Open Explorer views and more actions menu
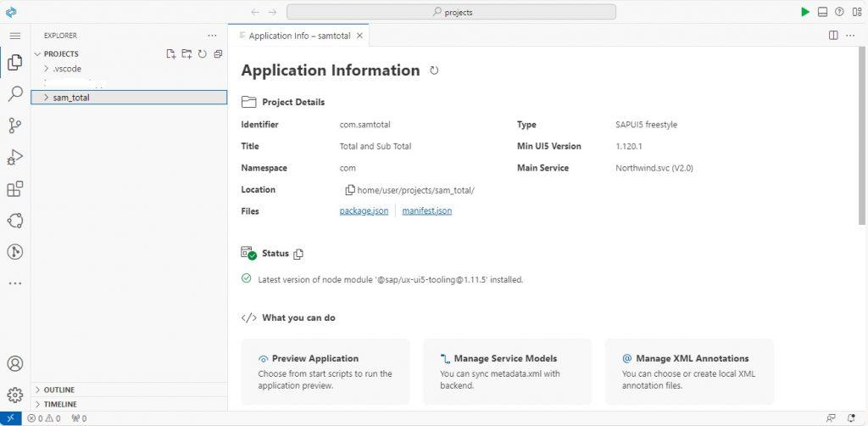This screenshot has height=426, width=868. (212, 36)
